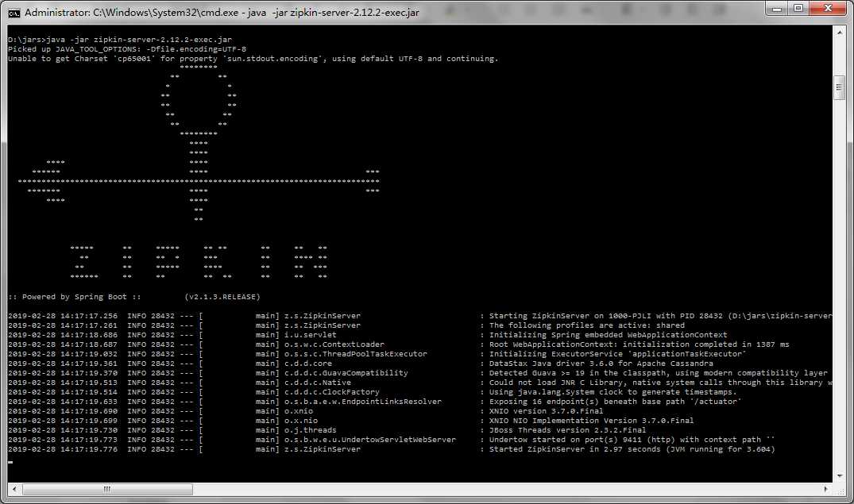The height and width of the screenshot is (504, 854).
Task: Click 'DataStax Java driver 3.6.0 for Apache Cassandra'
Action: 601,364
